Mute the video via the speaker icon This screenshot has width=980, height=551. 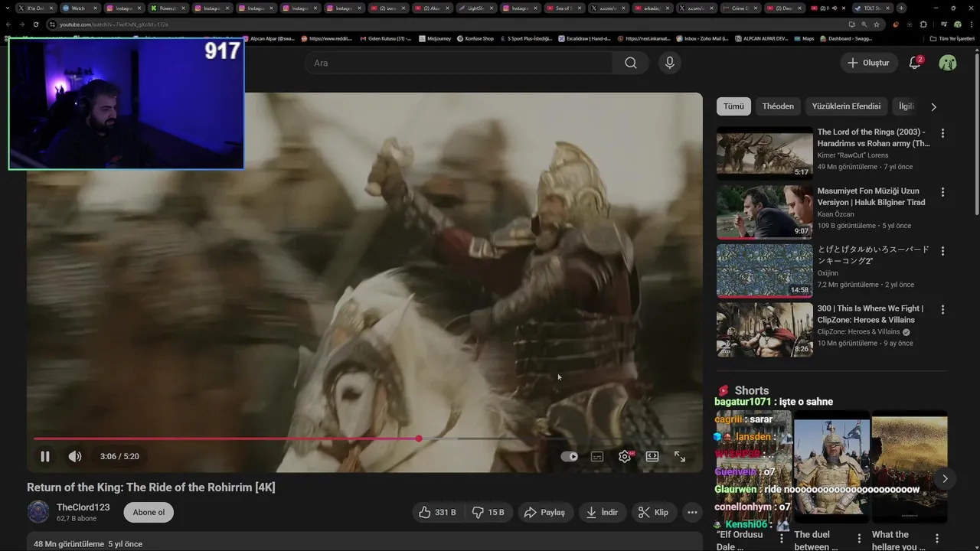click(75, 456)
